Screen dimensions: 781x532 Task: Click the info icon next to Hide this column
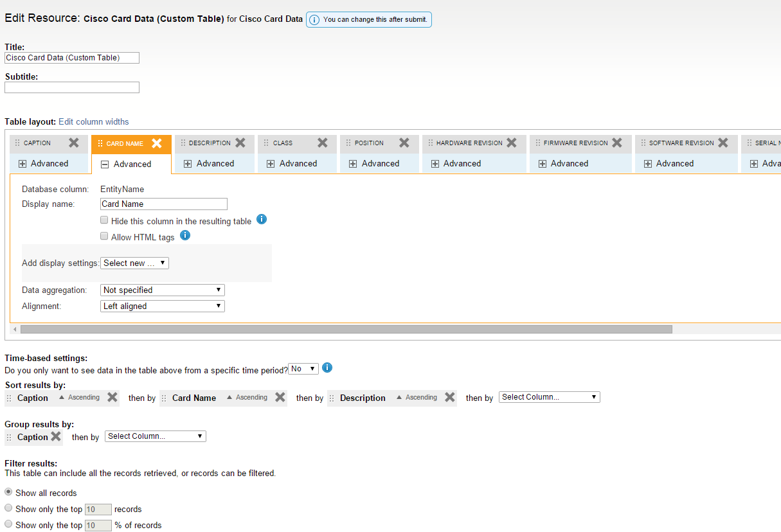click(262, 220)
